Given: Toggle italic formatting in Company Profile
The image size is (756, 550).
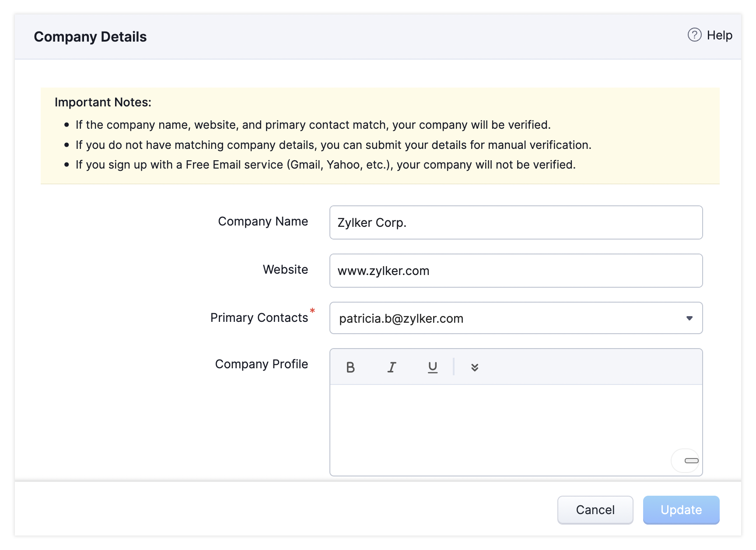Looking at the screenshot, I should [392, 367].
